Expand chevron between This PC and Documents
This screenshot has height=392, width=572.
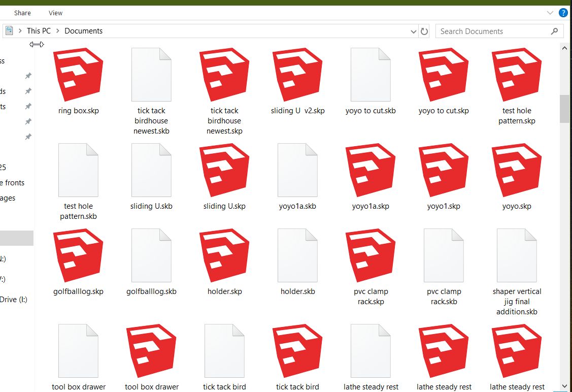click(58, 31)
